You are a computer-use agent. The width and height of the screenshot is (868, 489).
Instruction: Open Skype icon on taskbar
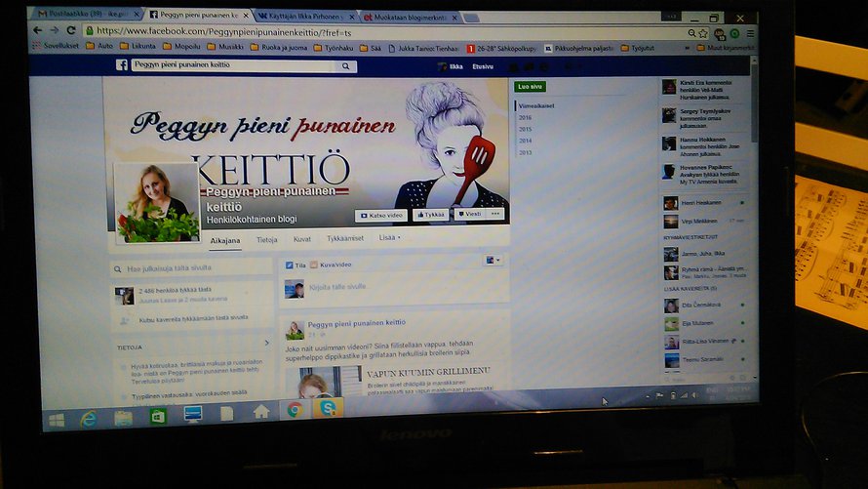328,409
